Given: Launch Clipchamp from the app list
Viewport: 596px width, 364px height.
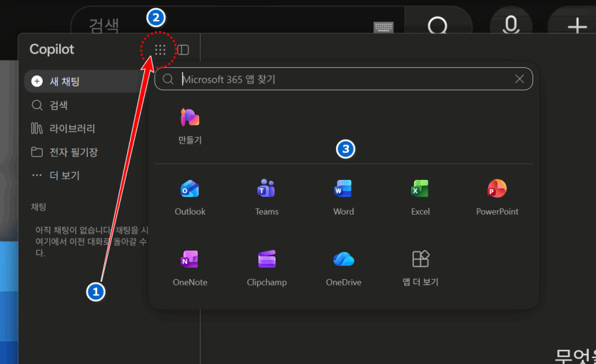Looking at the screenshot, I should tap(267, 268).
